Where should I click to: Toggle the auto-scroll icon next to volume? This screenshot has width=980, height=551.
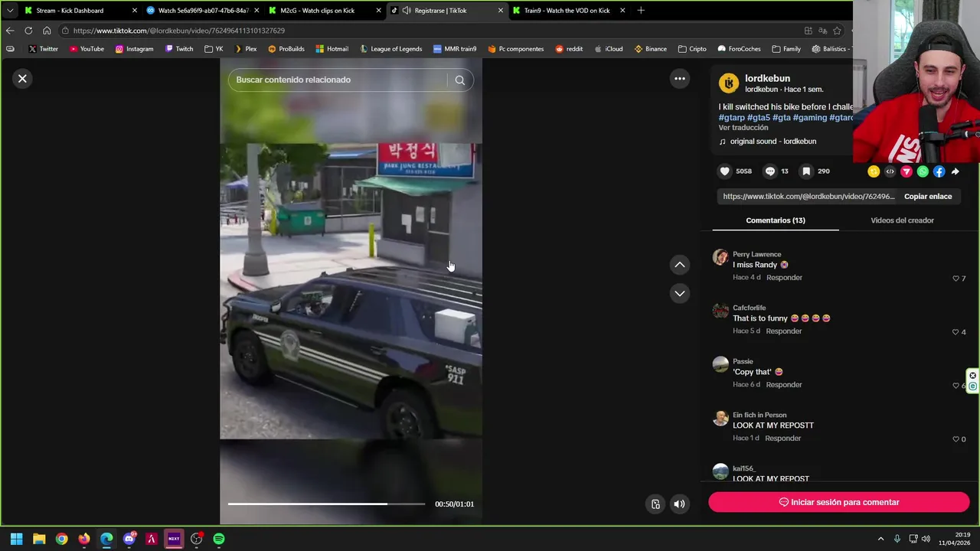[655, 504]
